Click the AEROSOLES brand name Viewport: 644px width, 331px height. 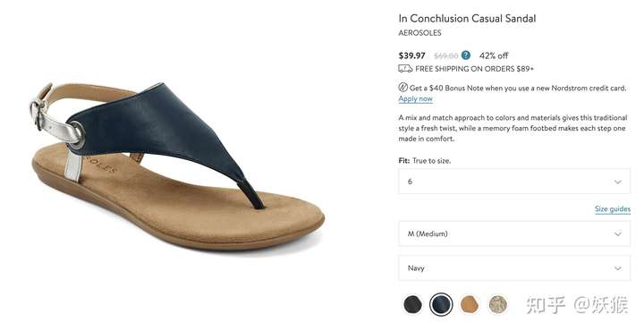point(419,33)
